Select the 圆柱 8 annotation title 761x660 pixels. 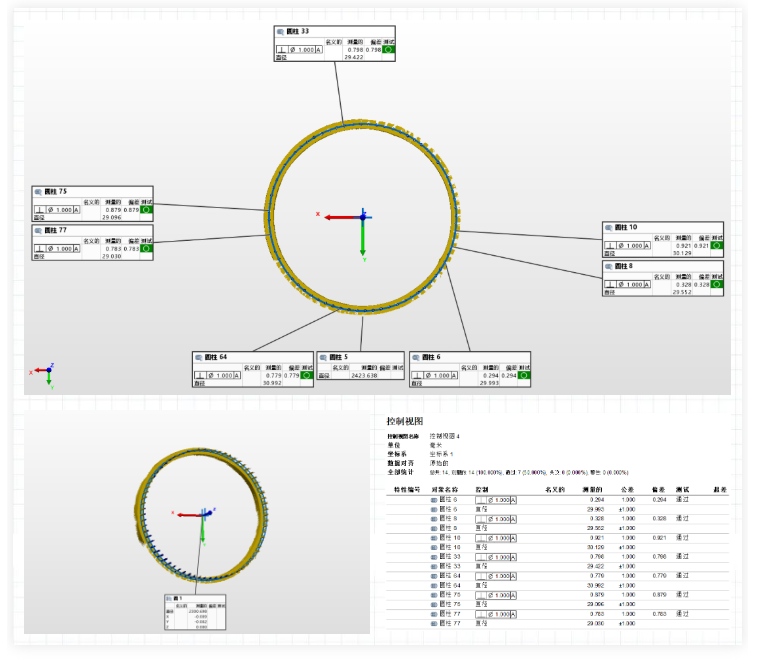pyautogui.click(x=626, y=266)
